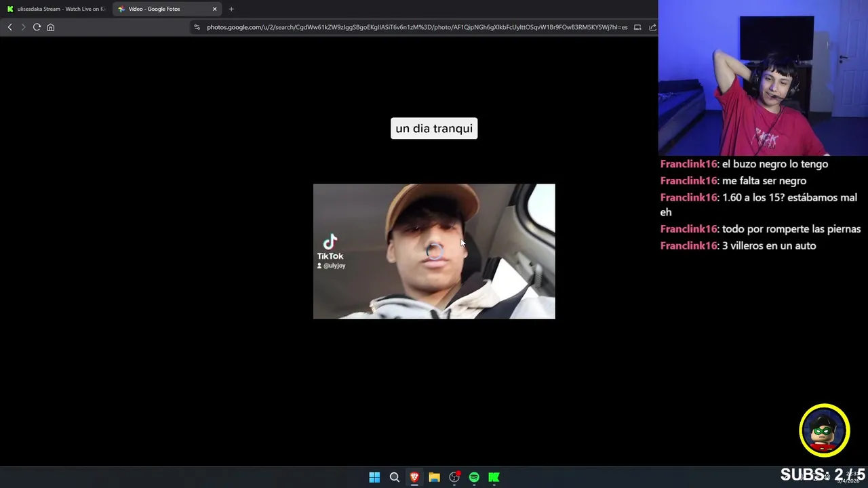Open File Explorer from taskbar
Viewport: 868px width, 488px height.
(x=434, y=477)
